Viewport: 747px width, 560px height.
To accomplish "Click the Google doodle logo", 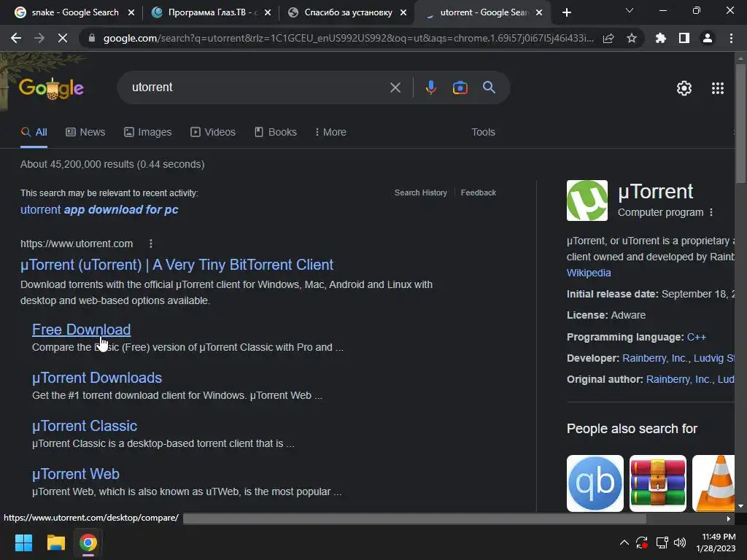I will click(52, 88).
